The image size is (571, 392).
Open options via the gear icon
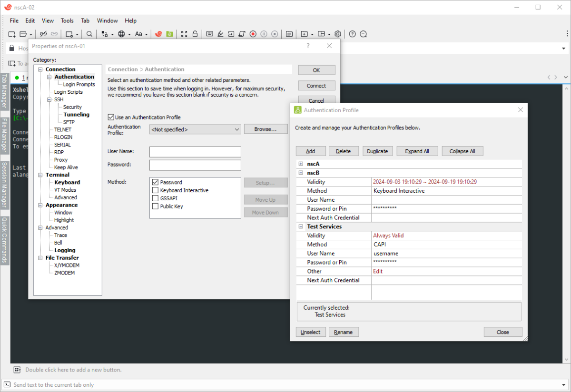(338, 34)
